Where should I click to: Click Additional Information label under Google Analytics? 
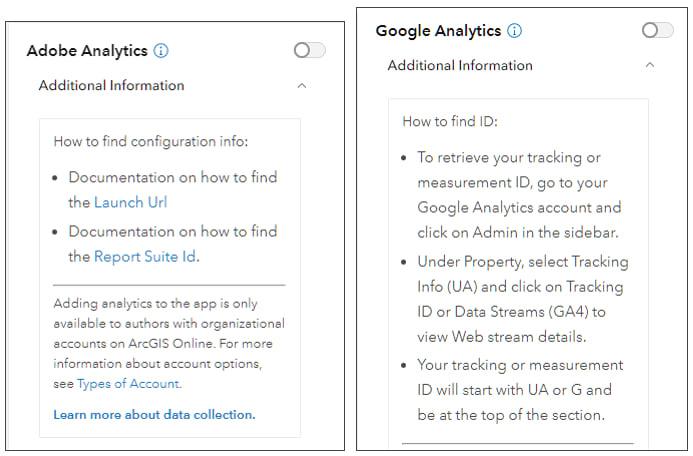click(x=459, y=66)
